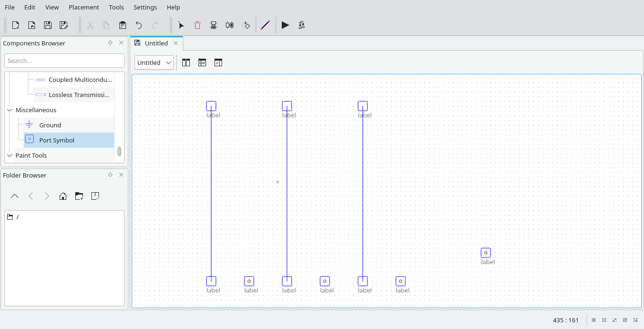Image resolution: width=644 pixels, height=329 pixels.
Task: Switch to the Untitled document tab
Action: point(156,43)
